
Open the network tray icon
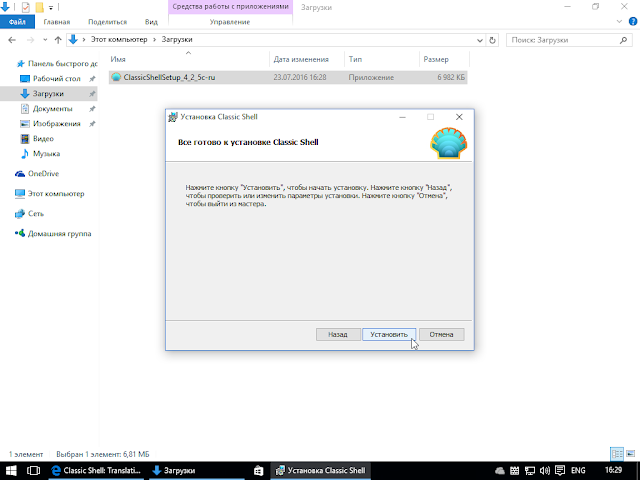(530, 471)
